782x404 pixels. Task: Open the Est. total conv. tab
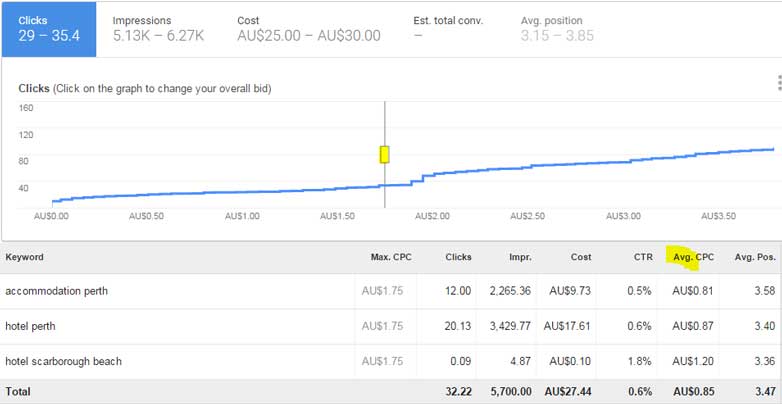(448, 29)
